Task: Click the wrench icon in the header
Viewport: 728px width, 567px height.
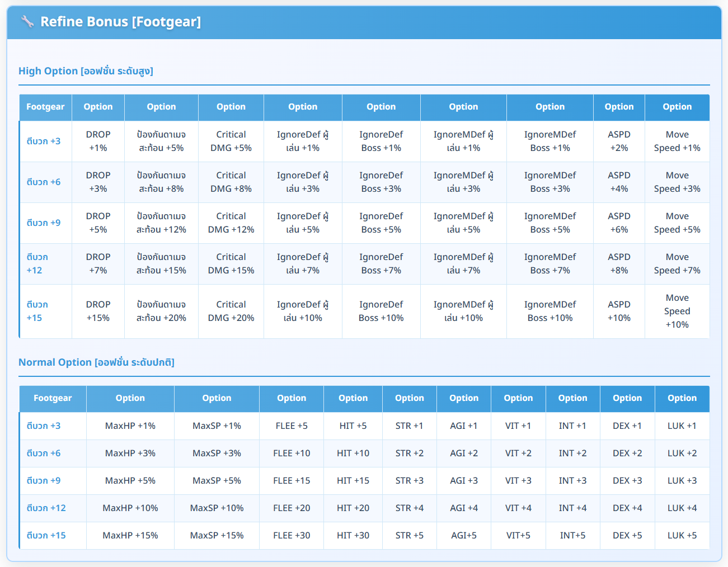Action: (27, 22)
